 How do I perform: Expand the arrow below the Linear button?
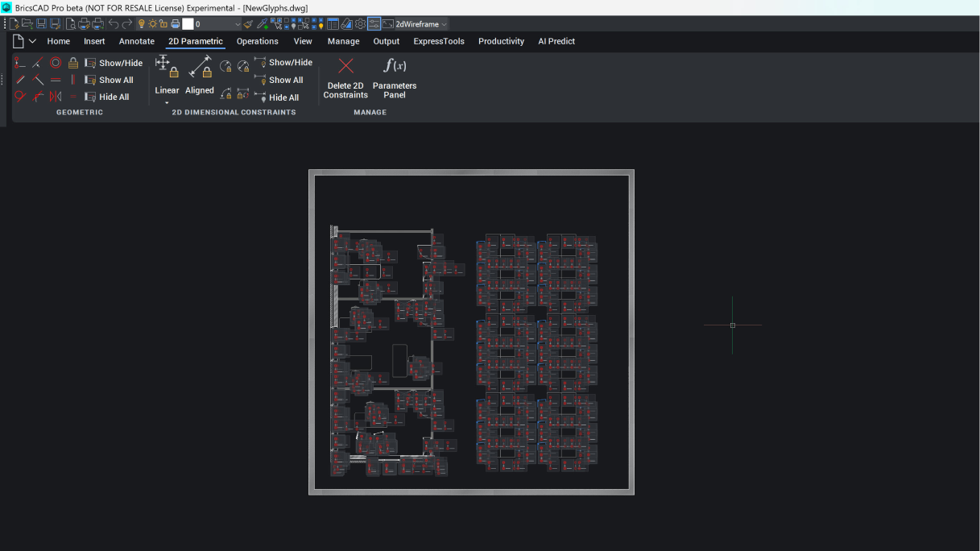[167, 103]
